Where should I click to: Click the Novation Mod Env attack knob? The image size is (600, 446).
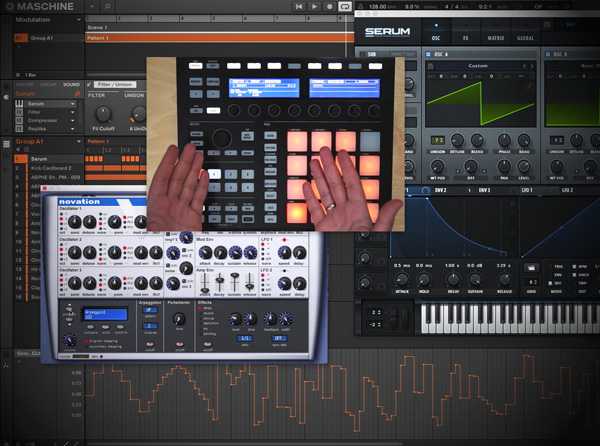click(205, 252)
